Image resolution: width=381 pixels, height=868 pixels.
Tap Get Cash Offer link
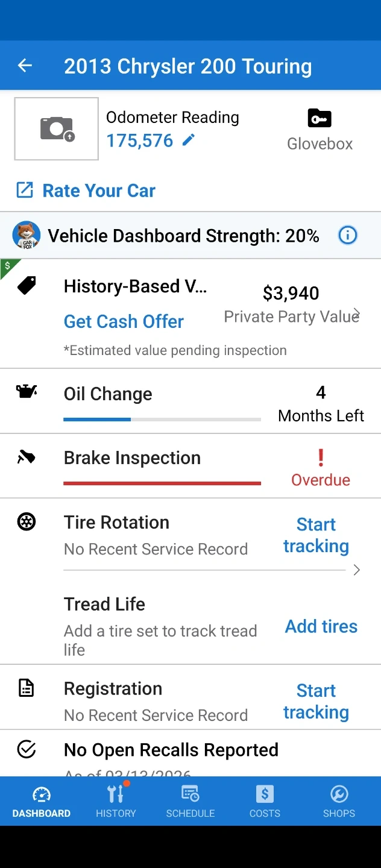point(124,321)
